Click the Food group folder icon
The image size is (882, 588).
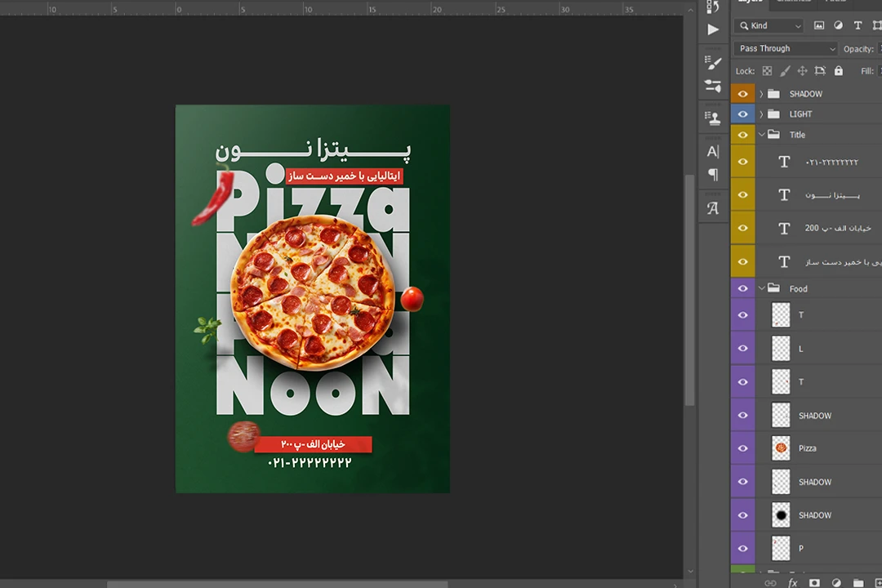774,288
